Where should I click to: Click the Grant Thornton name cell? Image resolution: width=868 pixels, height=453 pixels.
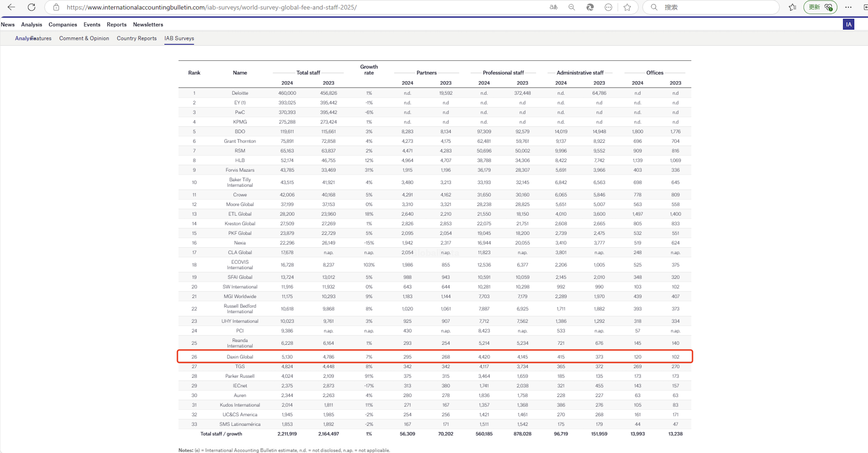[x=240, y=141]
